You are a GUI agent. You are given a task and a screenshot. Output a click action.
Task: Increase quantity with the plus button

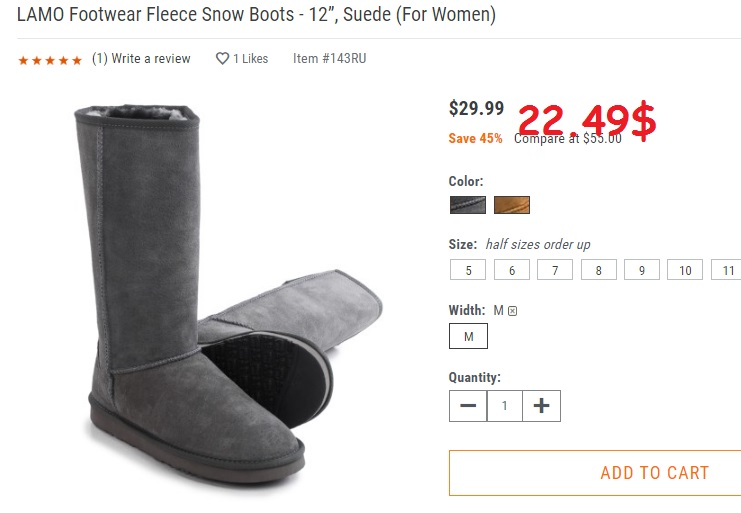click(542, 406)
